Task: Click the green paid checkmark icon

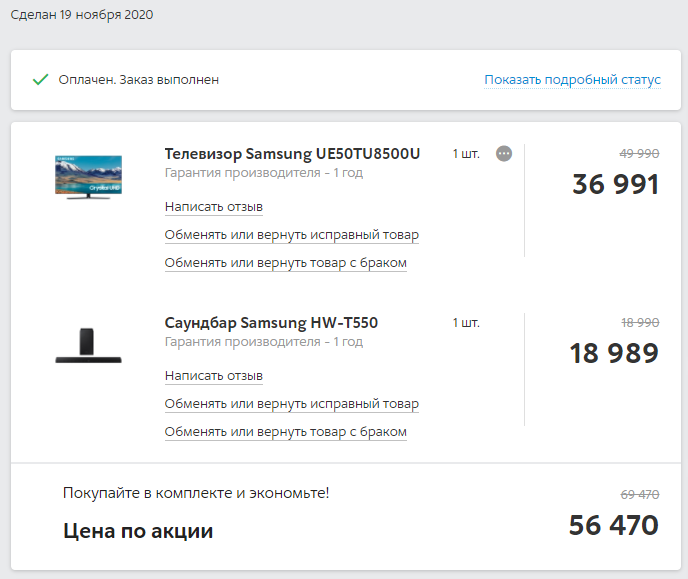Action: [x=41, y=79]
